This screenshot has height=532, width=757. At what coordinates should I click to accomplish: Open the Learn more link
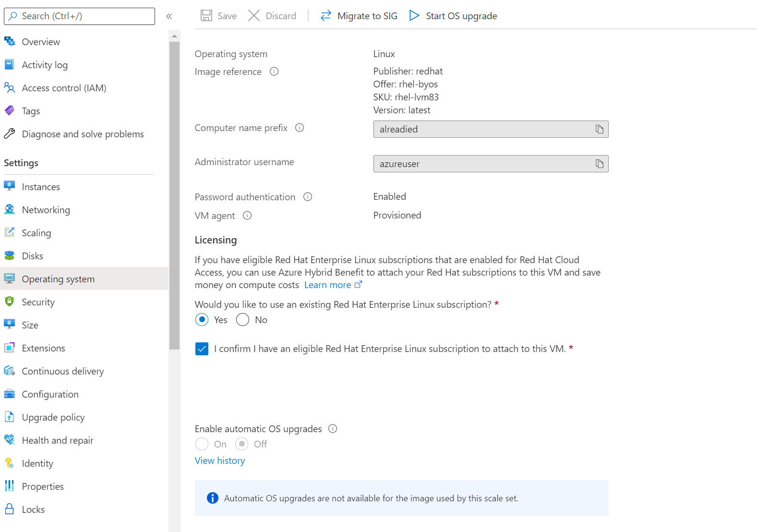pos(333,285)
